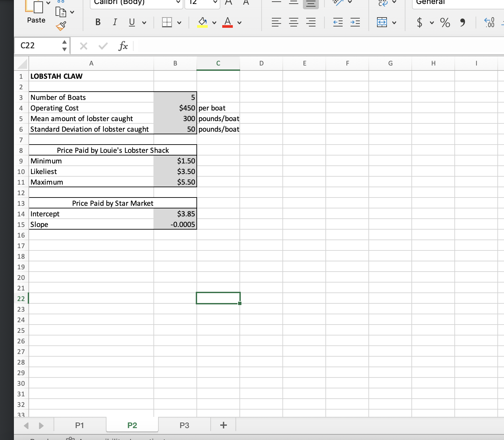Viewport: 504px width, 440px height.
Task: Toggle Italic formatting
Action: coord(115,22)
